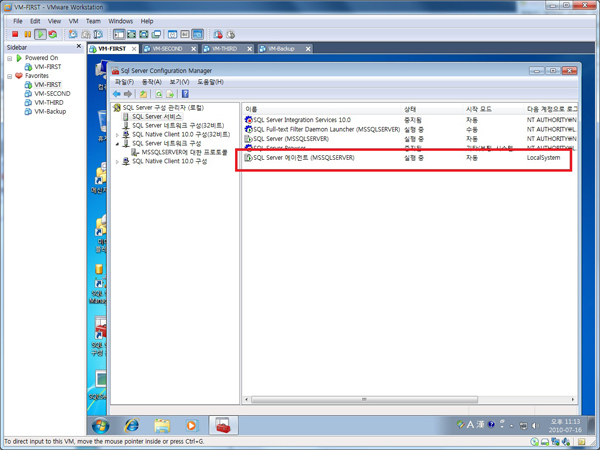Image resolution: width=600 pixels, height=450 pixels.
Task: Click the Quick Switch mode toolbar icon
Action: click(131, 34)
